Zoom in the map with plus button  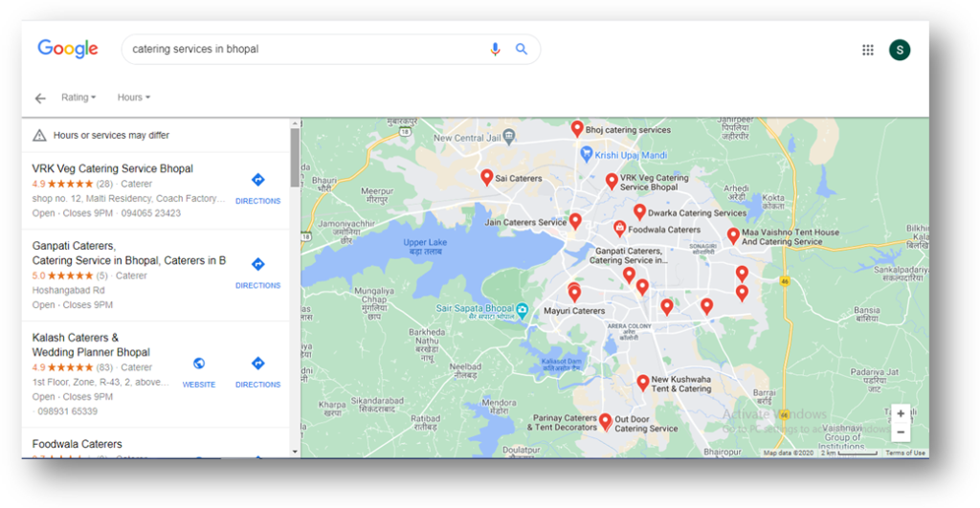(x=900, y=413)
